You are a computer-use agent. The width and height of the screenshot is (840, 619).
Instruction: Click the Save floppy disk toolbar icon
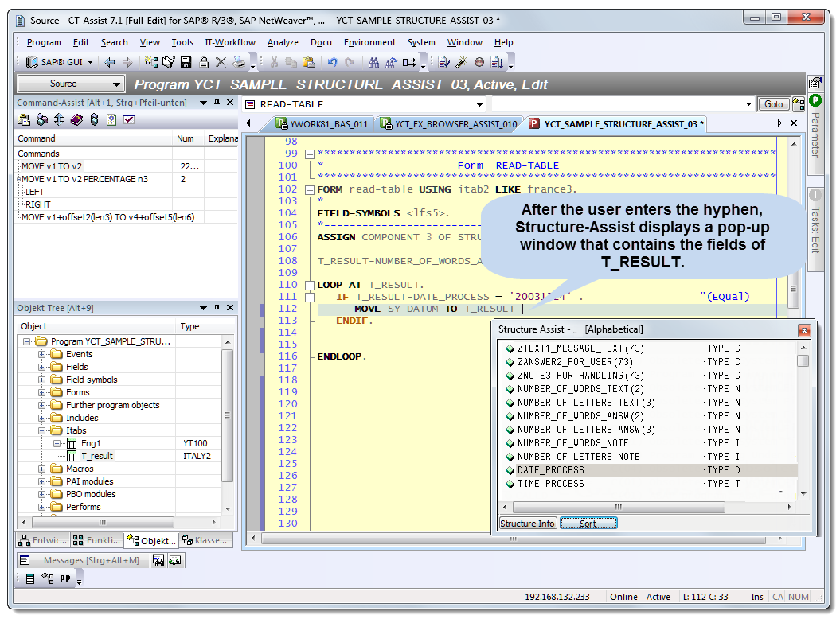coord(186,62)
